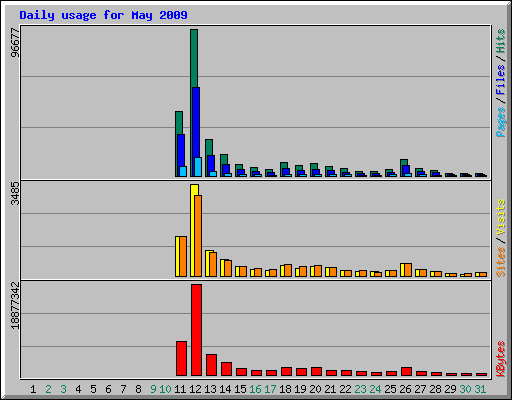Select the red KBytes bar for day 26
The image size is (512, 400).
[406, 372]
